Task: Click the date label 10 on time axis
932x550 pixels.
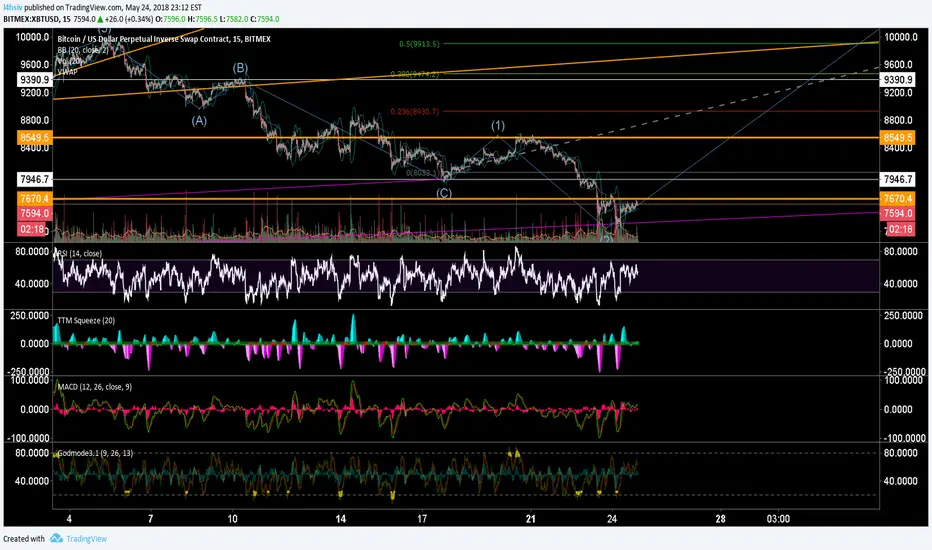Action: pyautogui.click(x=232, y=519)
